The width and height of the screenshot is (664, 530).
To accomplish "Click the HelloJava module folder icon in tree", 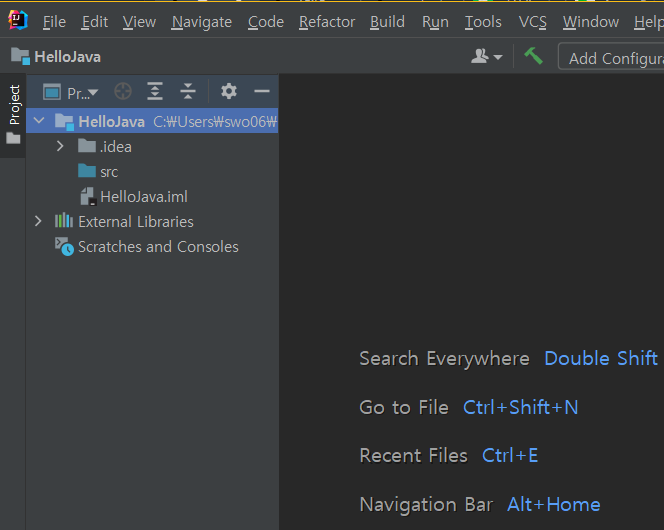I will pos(64,122).
